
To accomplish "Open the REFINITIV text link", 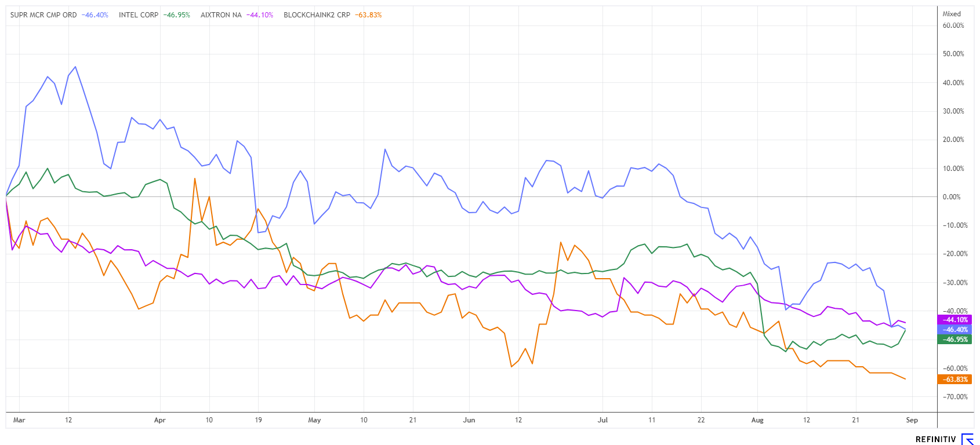I will click(x=935, y=440).
